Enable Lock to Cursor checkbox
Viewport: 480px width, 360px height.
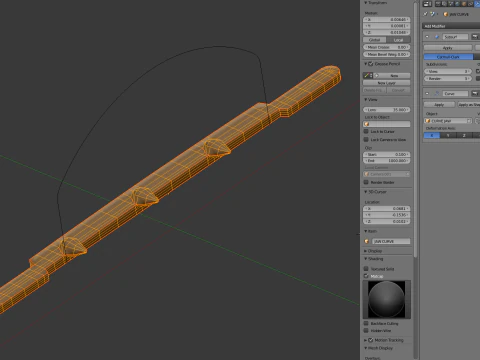coord(366,131)
